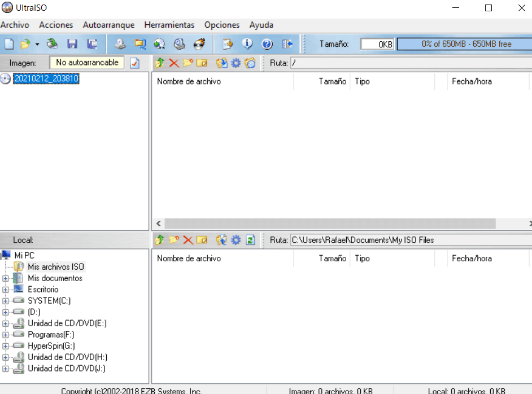
Task: Click the Add to image icon in the Local pane toolbar
Action: [x=222, y=240]
